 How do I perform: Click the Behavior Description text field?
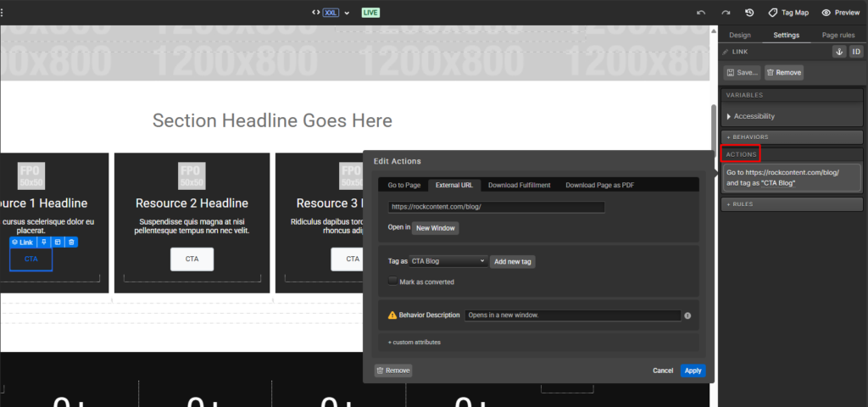pyautogui.click(x=572, y=315)
